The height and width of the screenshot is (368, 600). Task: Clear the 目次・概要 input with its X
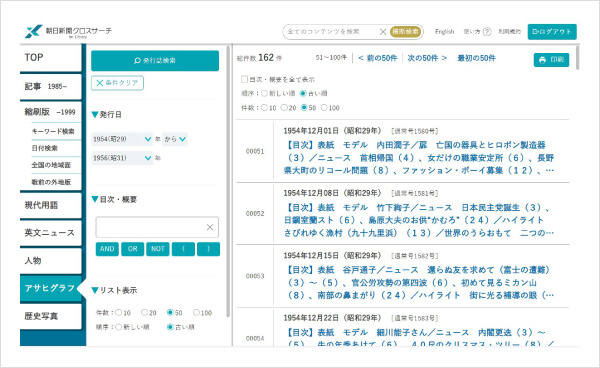tap(210, 227)
